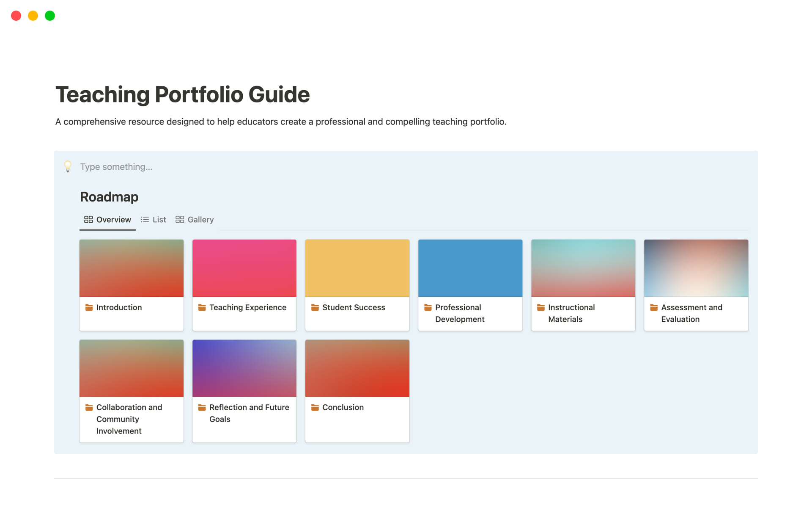Click the green macOS fullscreen button
Image resolution: width=812 pixels, height=508 pixels.
(50, 16)
